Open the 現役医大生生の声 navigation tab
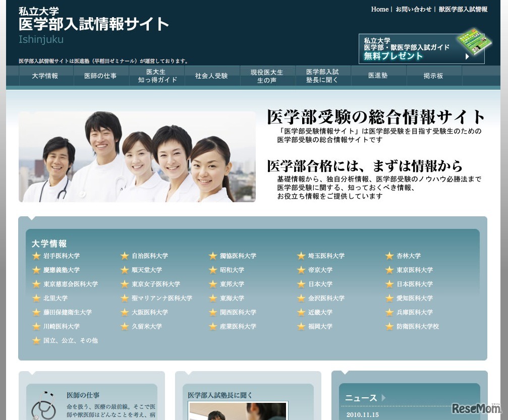508x420 pixels. coord(267,76)
